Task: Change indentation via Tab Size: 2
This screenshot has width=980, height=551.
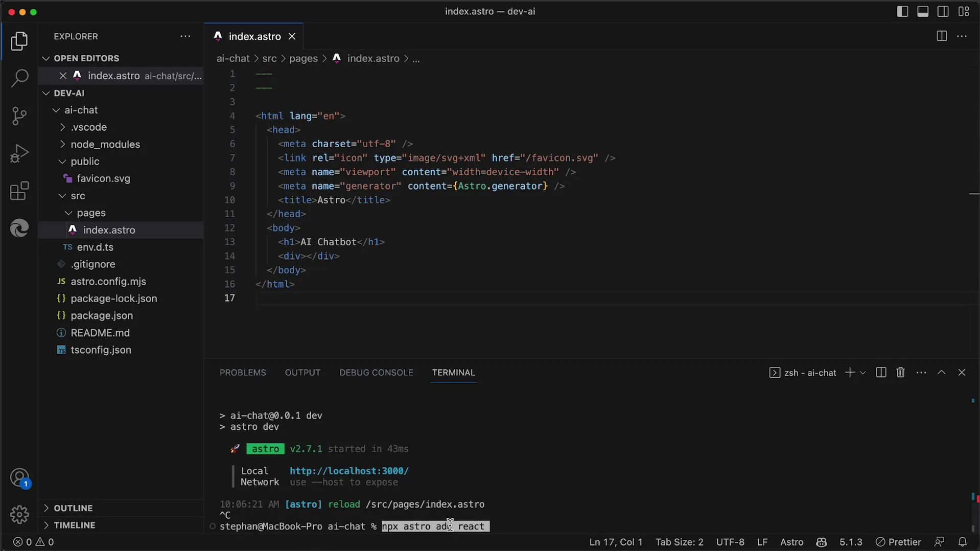Action: click(x=679, y=542)
